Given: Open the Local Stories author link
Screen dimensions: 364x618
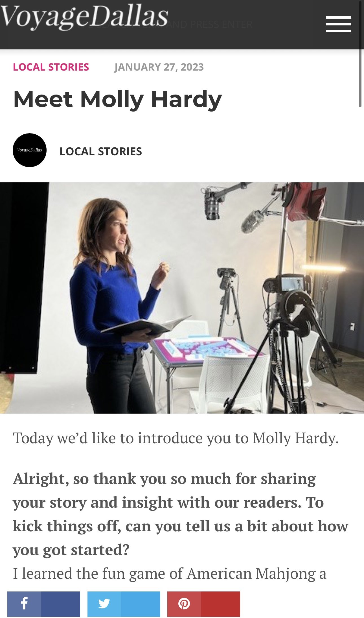Looking at the screenshot, I should [x=101, y=151].
